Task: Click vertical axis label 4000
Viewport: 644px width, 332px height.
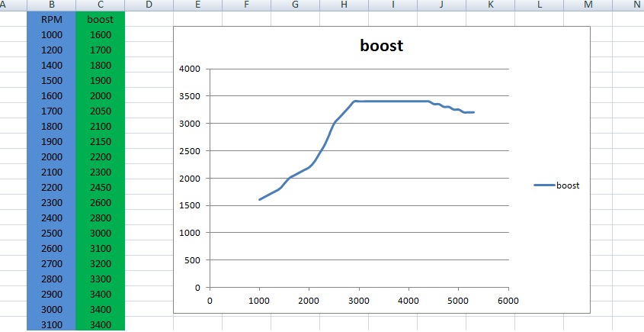Action: pyautogui.click(x=190, y=69)
